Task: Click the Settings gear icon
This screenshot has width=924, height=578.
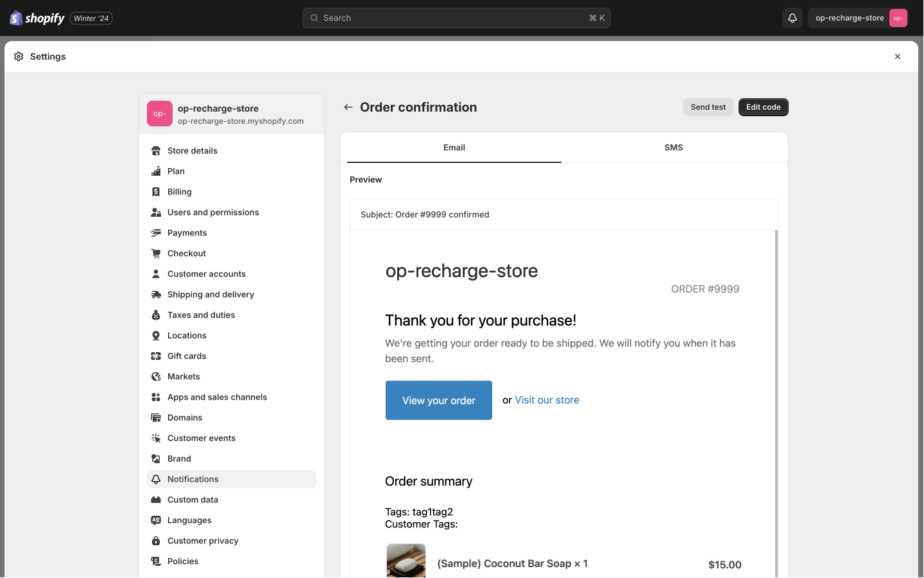Action: pyautogui.click(x=19, y=56)
